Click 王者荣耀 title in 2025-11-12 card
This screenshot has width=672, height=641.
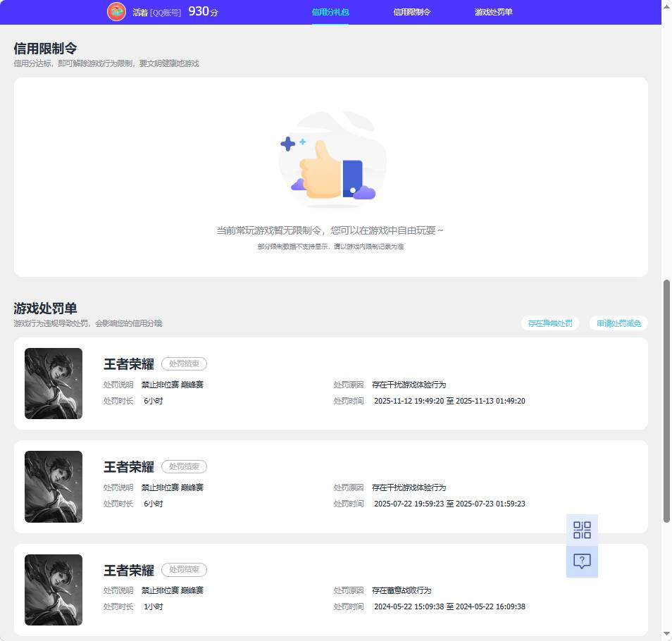point(129,364)
